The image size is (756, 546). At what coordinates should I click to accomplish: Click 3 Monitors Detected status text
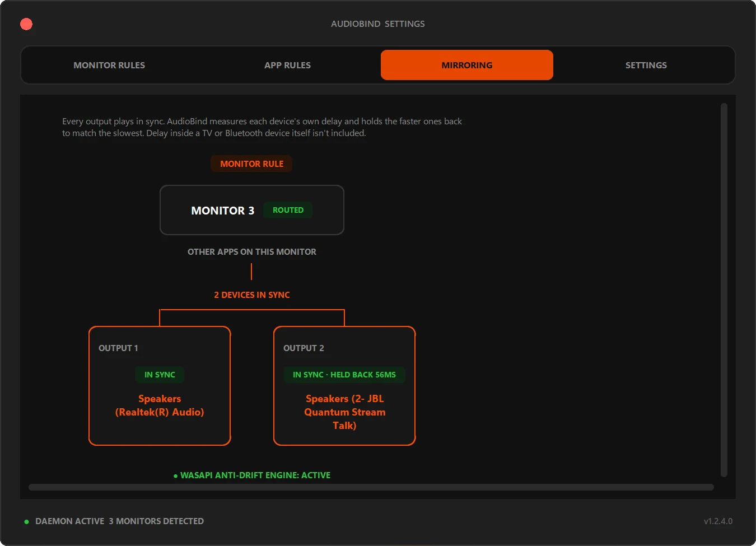[x=156, y=521]
